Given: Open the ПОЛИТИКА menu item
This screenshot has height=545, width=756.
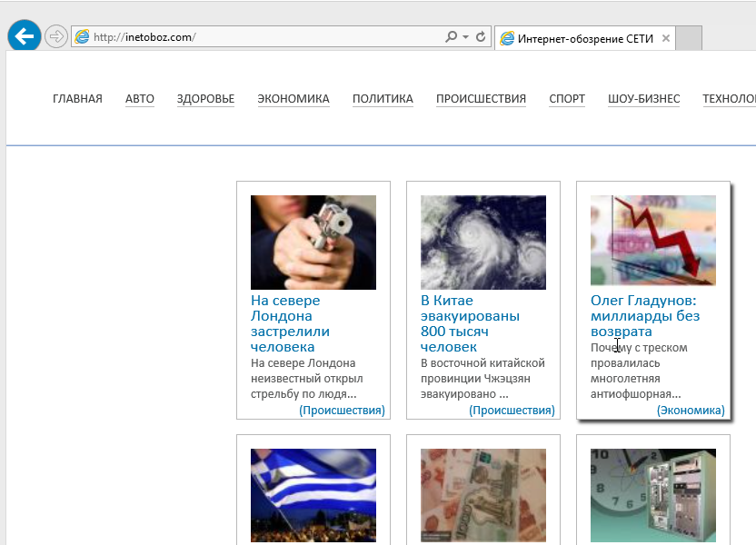Looking at the screenshot, I should coord(383,99).
